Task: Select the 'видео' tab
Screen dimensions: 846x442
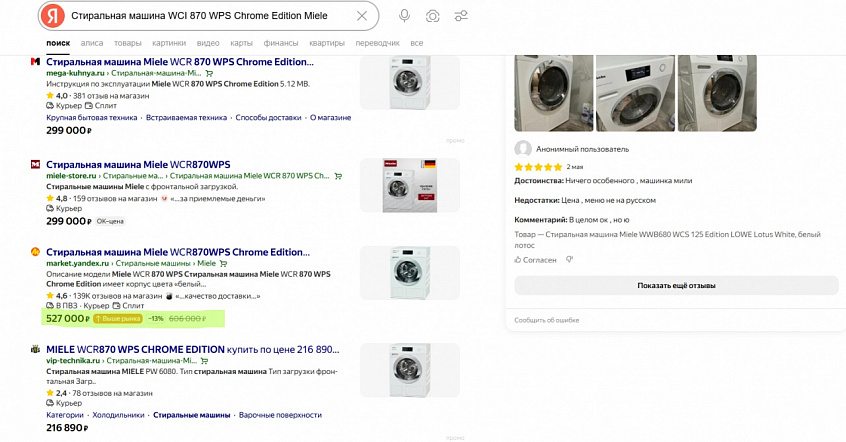Action: click(208, 43)
